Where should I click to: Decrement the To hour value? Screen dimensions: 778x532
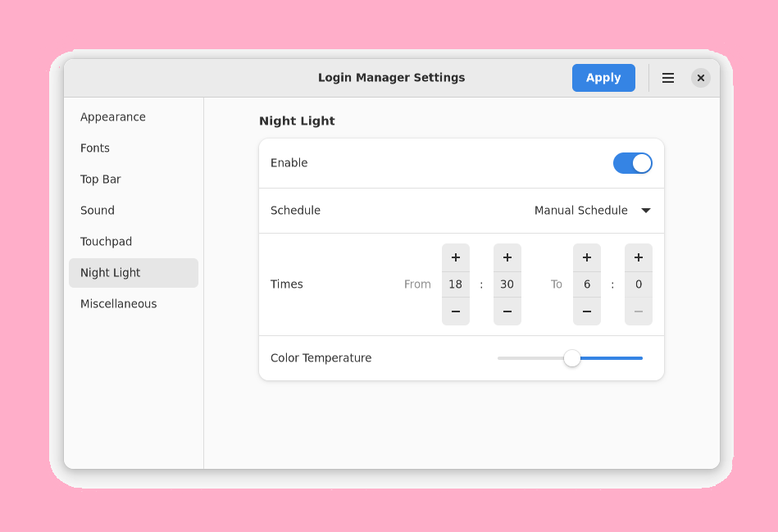coord(586,311)
